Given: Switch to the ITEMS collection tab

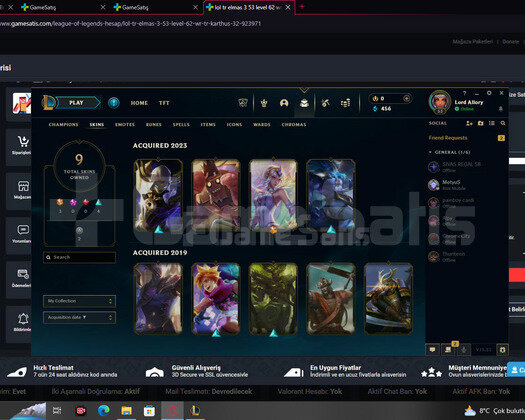Looking at the screenshot, I should pyautogui.click(x=208, y=125).
